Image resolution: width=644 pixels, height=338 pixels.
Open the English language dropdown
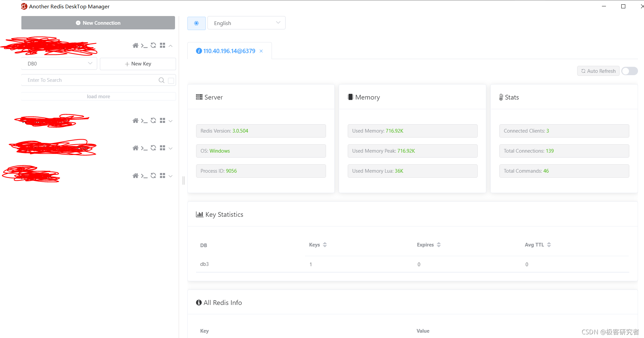(x=246, y=23)
